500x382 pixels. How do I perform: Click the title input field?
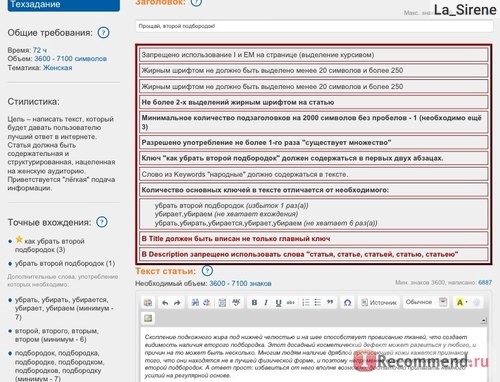click(314, 26)
